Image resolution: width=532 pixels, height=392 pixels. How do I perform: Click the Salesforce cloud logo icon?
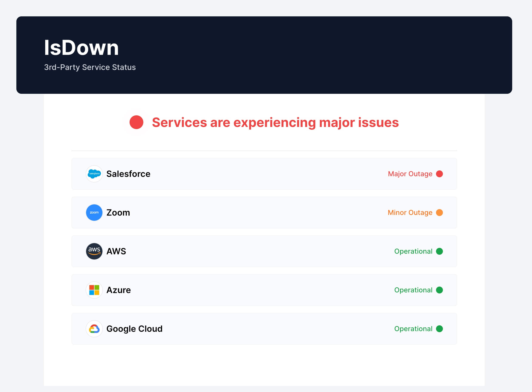pyautogui.click(x=94, y=174)
